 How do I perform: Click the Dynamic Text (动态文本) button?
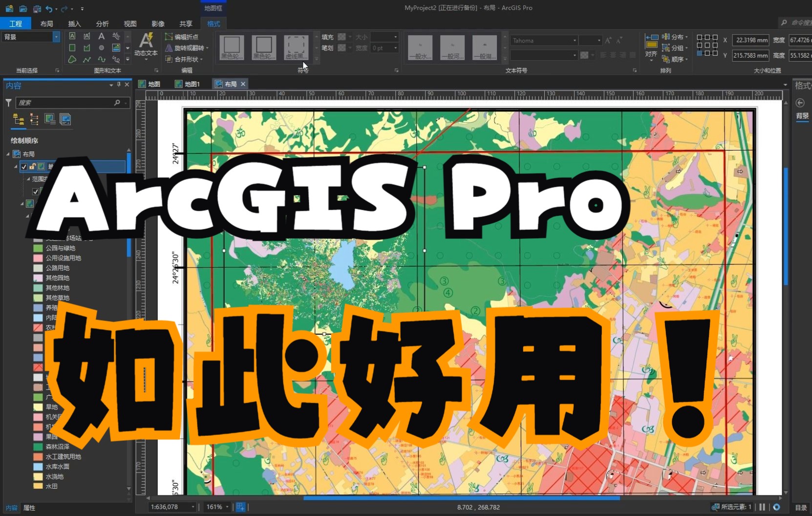146,46
